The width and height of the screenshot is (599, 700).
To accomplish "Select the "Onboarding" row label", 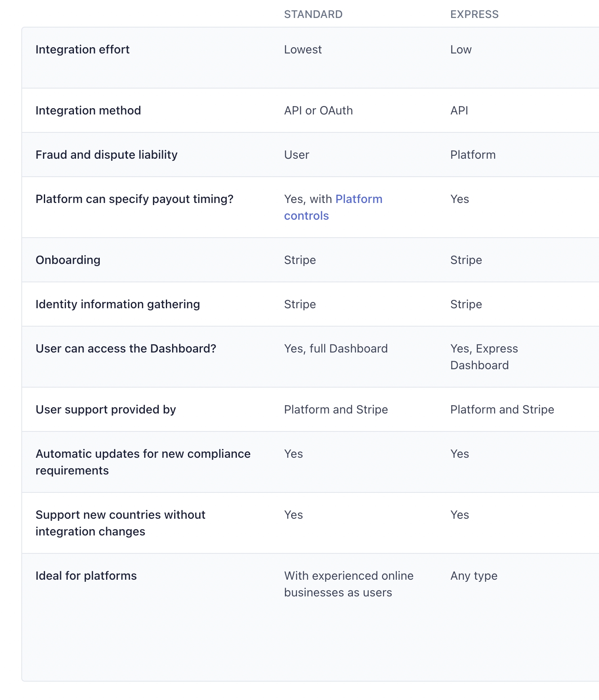I will pyautogui.click(x=68, y=260).
